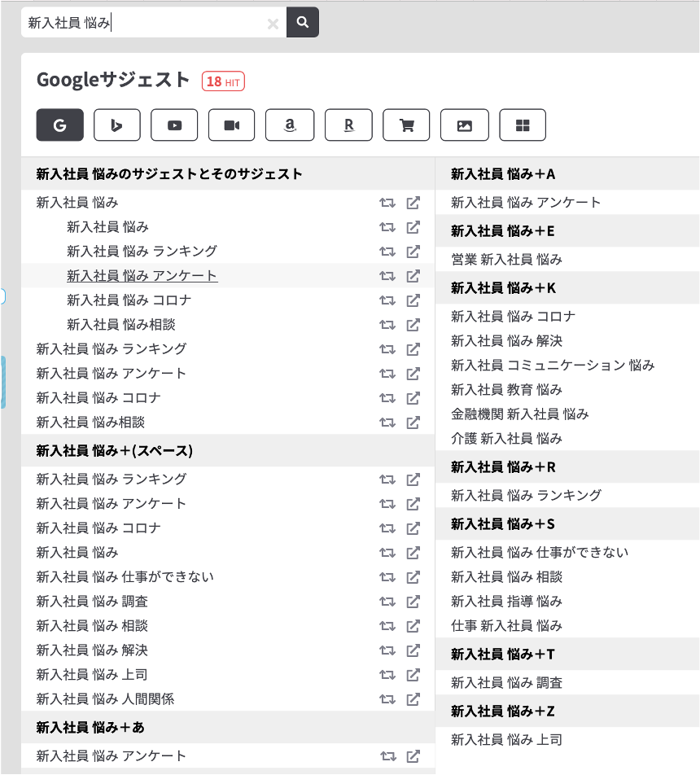700x775 pixels.
Task: Click the 新入社員 悩み+あ section header
Action: point(228,728)
